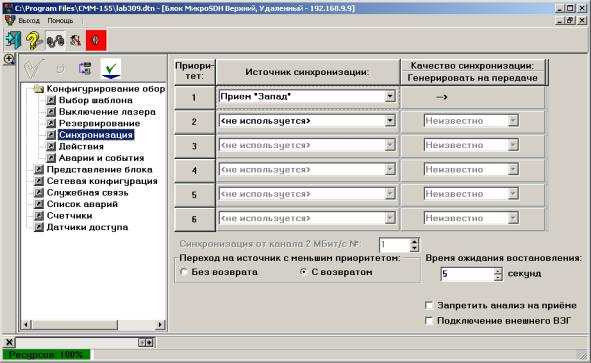The height and width of the screenshot is (363, 591).
Task: Open Сетевая конфигурация in the tree
Action: coord(102,181)
